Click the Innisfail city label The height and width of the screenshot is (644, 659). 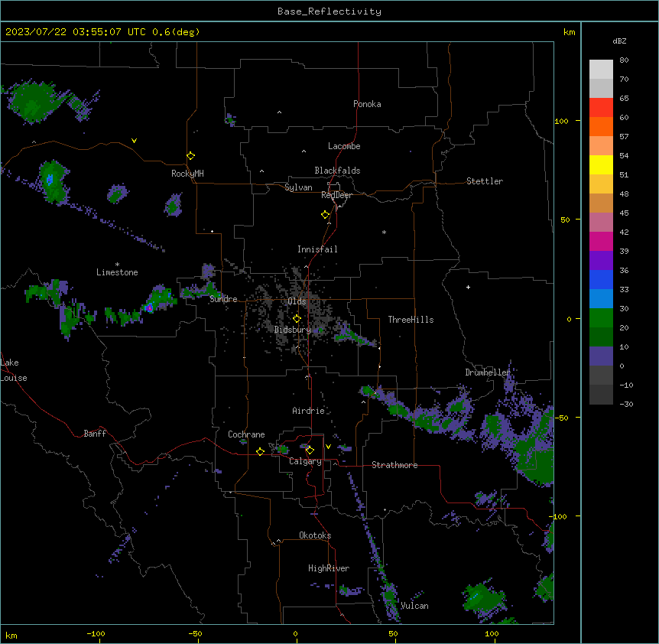pyautogui.click(x=317, y=249)
